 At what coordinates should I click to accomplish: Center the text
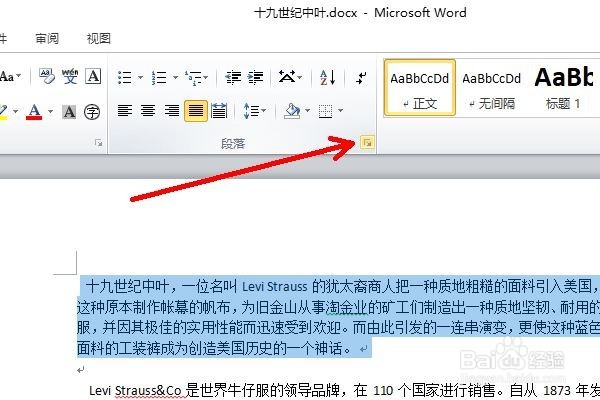148,111
